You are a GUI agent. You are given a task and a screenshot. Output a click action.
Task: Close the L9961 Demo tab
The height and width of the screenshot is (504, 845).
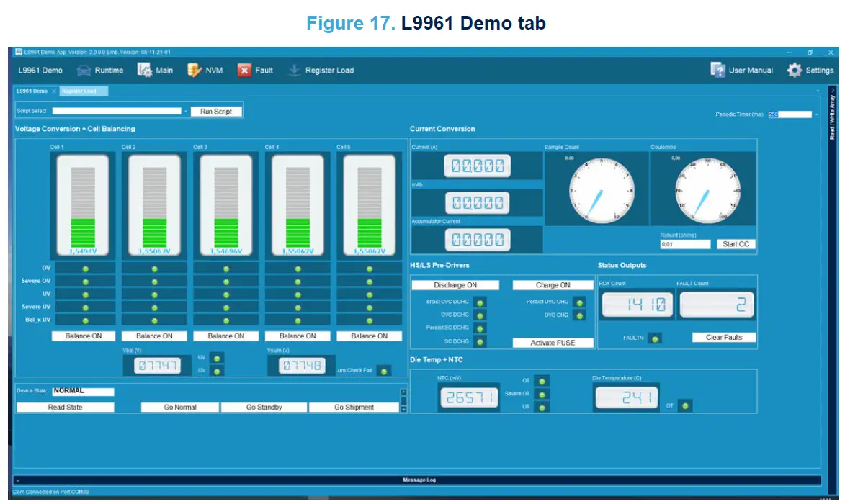(x=54, y=91)
